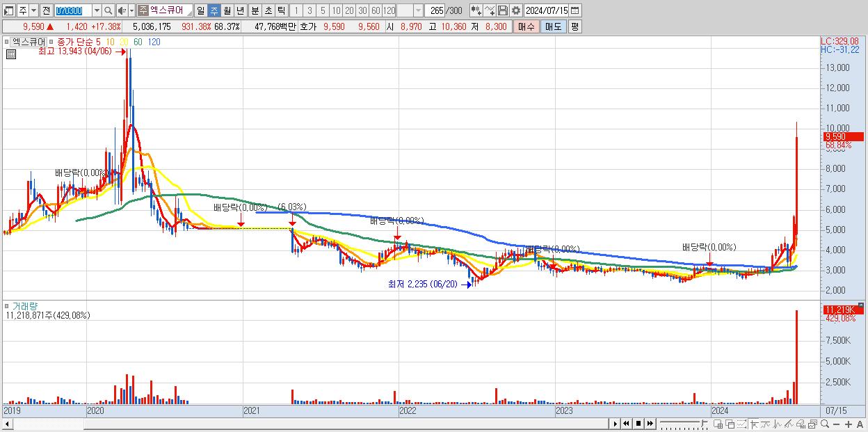Zoom out with the minus icon
868x432 pixels.
pos(836,424)
